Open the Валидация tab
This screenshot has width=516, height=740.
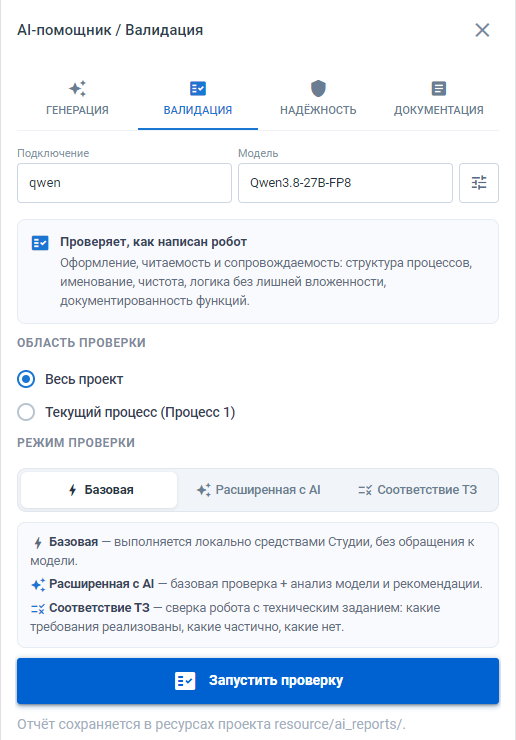point(198,99)
